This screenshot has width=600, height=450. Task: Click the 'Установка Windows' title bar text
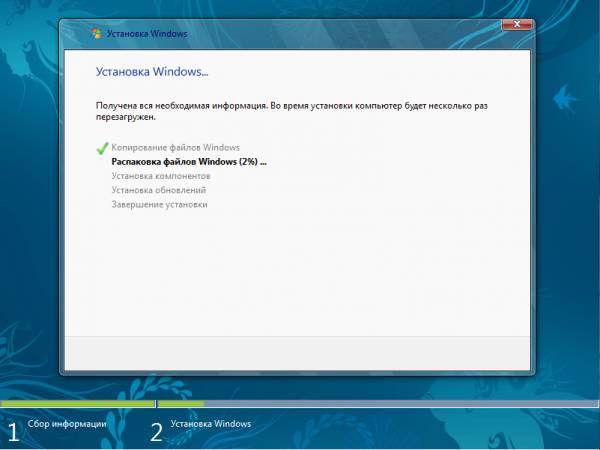[x=147, y=34]
